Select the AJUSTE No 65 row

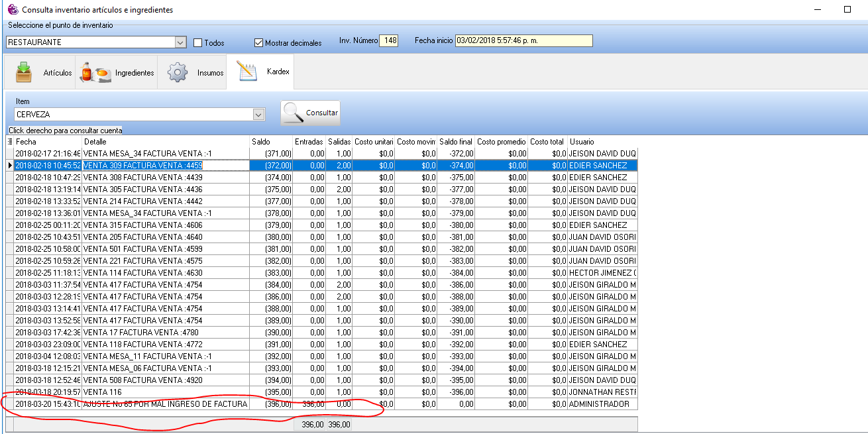(x=165, y=404)
